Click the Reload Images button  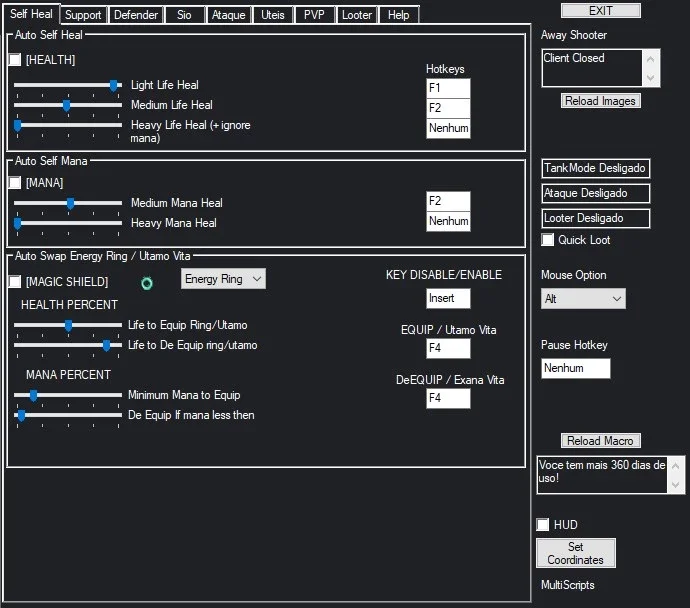pos(601,101)
